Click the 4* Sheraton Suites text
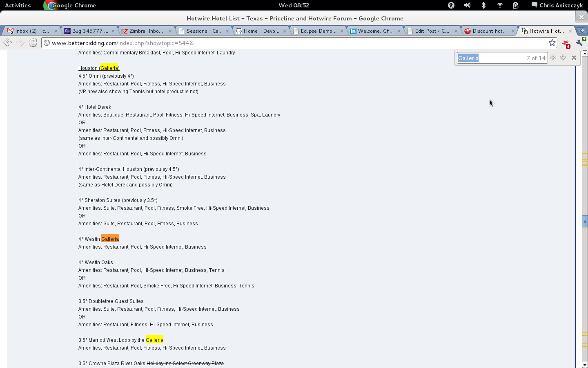 [x=118, y=200]
